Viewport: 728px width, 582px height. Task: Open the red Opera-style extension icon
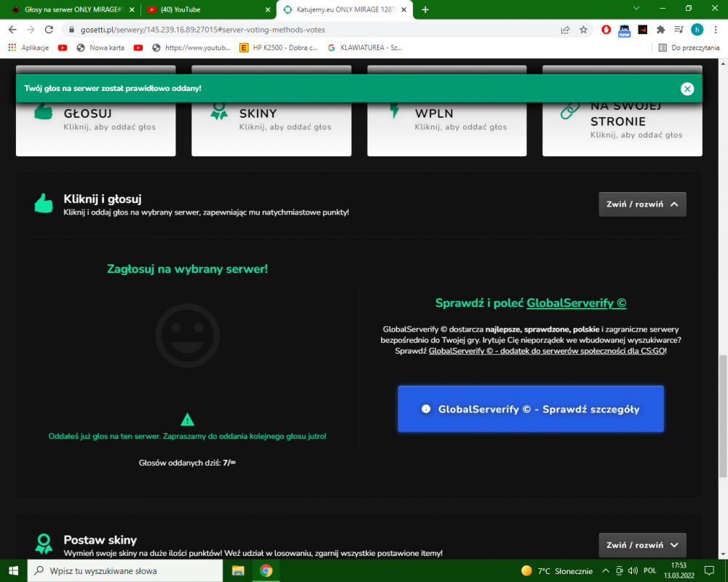pyautogui.click(x=606, y=30)
